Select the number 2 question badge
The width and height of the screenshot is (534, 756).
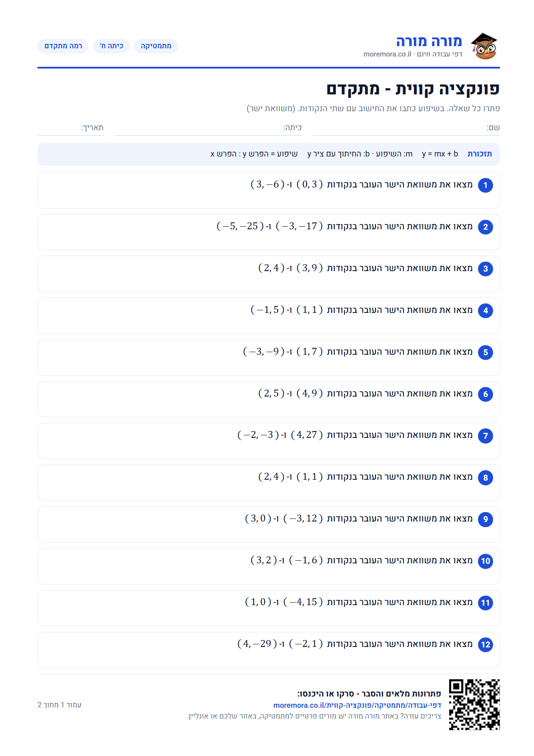pyautogui.click(x=485, y=227)
